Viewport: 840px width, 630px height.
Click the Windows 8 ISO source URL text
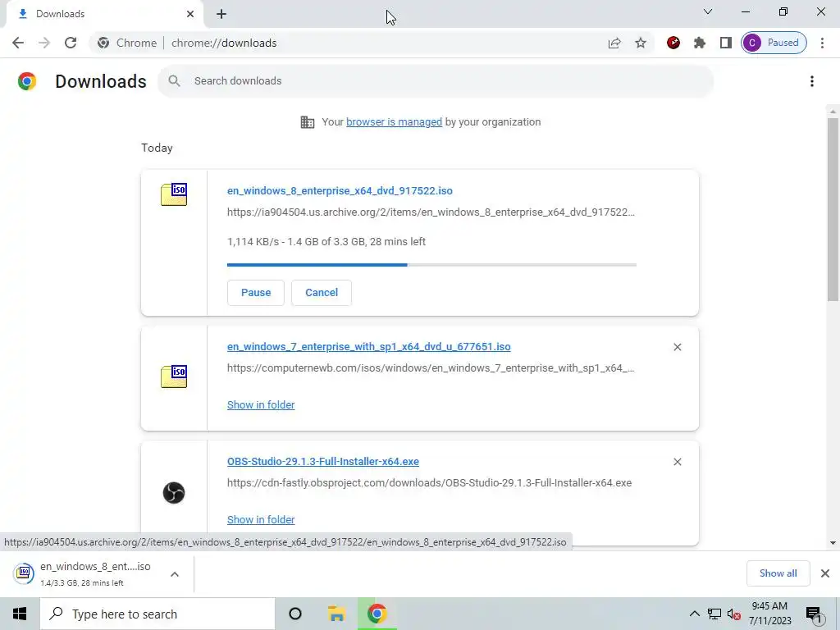pyautogui.click(x=431, y=212)
